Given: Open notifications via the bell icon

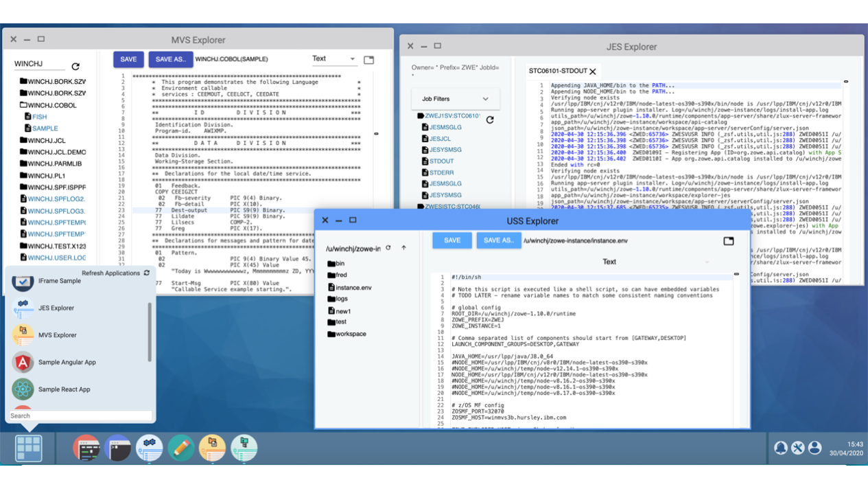Looking at the screenshot, I should [x=781, y=447].
